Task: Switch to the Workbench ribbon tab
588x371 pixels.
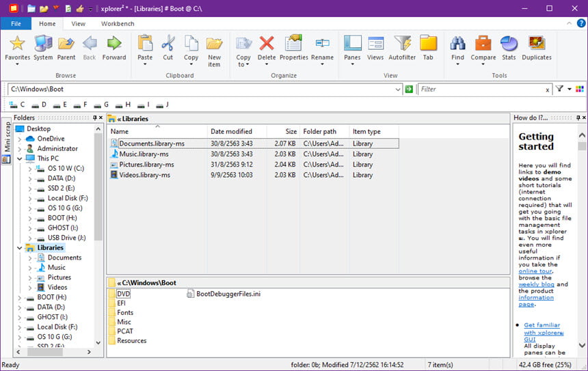Action: point(118,24)
